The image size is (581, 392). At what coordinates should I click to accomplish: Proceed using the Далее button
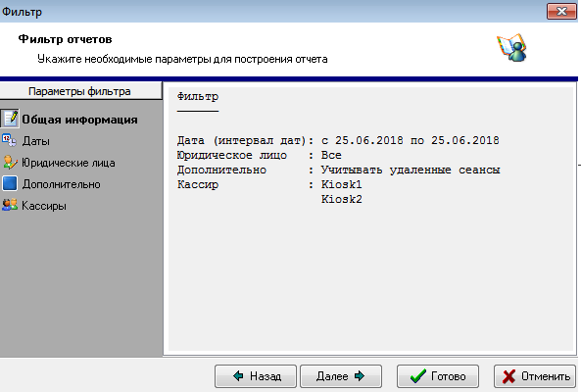coord(341,376)
